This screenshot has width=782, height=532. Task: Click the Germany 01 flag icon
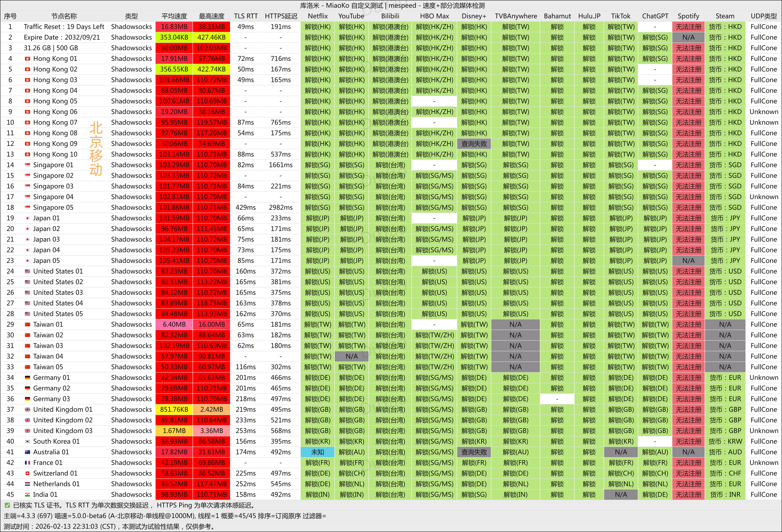pos(28,378)
